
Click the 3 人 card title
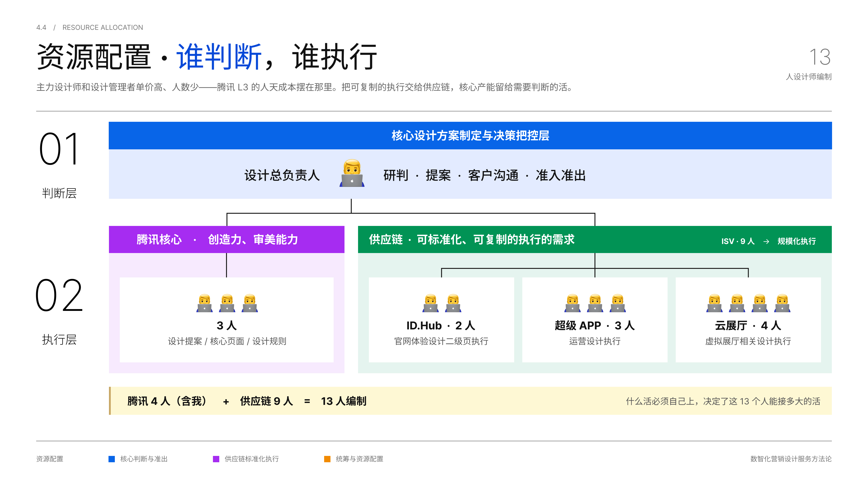click(226, 325)
